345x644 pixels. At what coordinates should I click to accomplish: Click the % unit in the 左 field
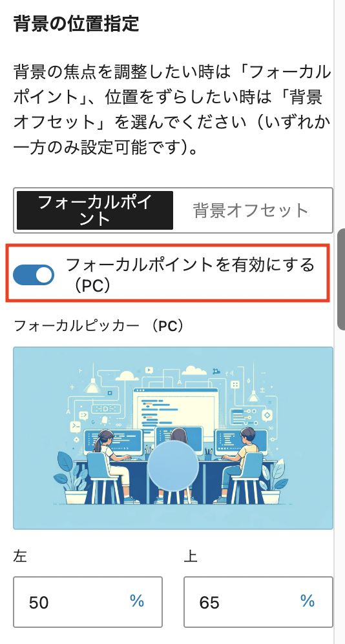pos(137,601)
